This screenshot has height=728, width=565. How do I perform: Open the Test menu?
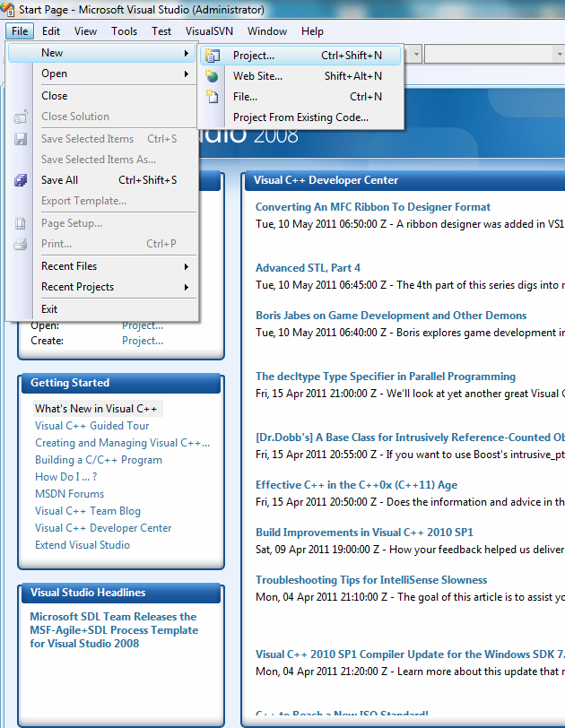[161, 31]
